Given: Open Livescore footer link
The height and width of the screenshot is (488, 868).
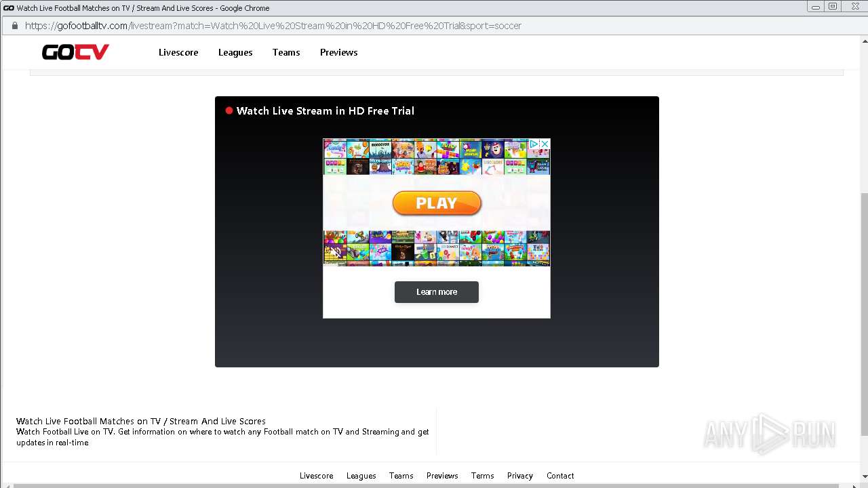Looking at the screenshot, I should [x=317, y=476].
